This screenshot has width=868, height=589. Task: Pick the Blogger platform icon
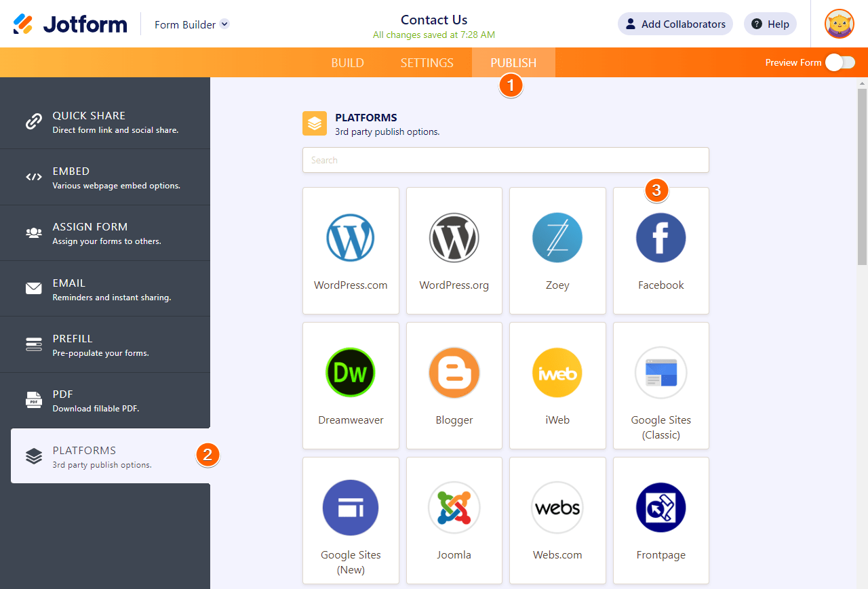coord(454,372)
